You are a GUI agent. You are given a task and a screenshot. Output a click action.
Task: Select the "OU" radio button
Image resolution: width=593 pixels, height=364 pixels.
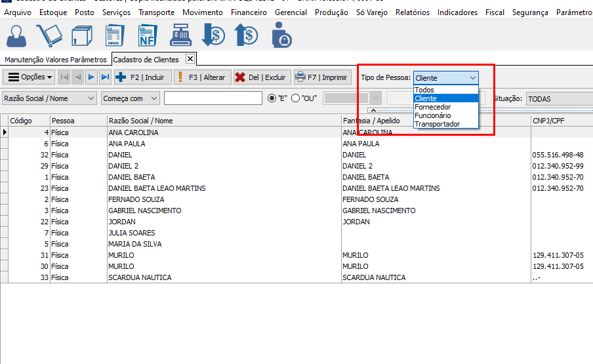[x=295, y=98]
